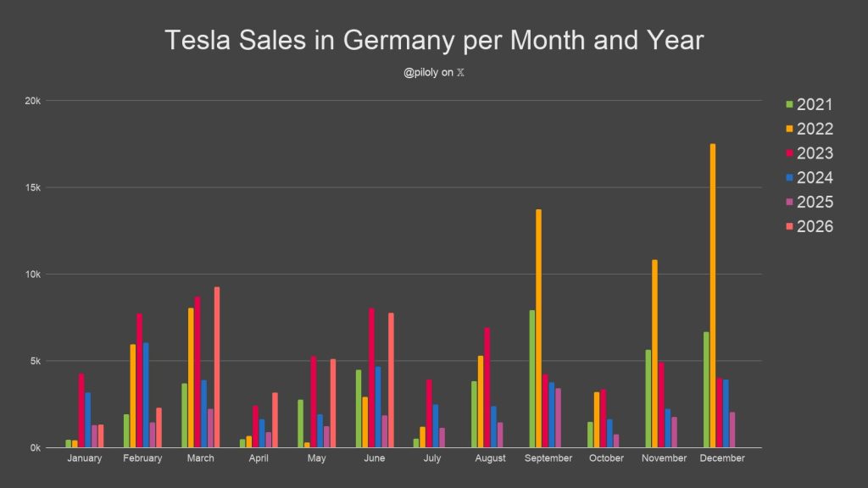Click the salmon 2026 legend swatch
The image size is (868, 488).
pyautogui.click(x=789, y=226)
